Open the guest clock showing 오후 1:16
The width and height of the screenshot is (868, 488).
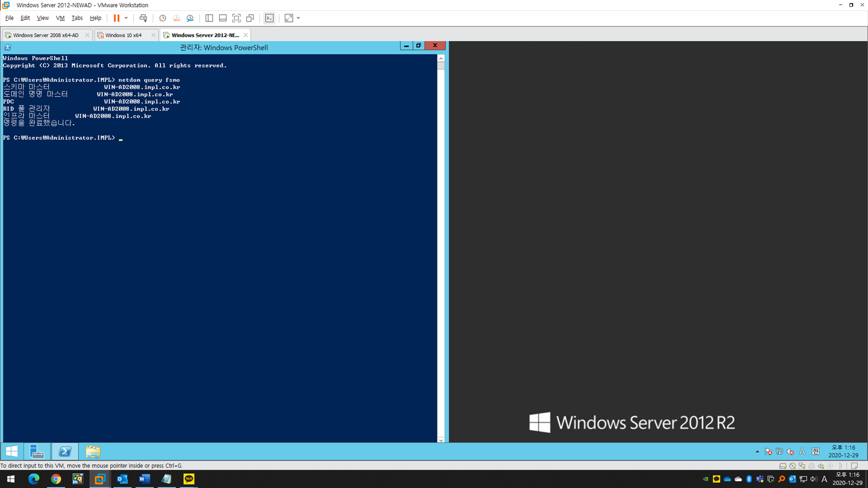pos(844,451)
